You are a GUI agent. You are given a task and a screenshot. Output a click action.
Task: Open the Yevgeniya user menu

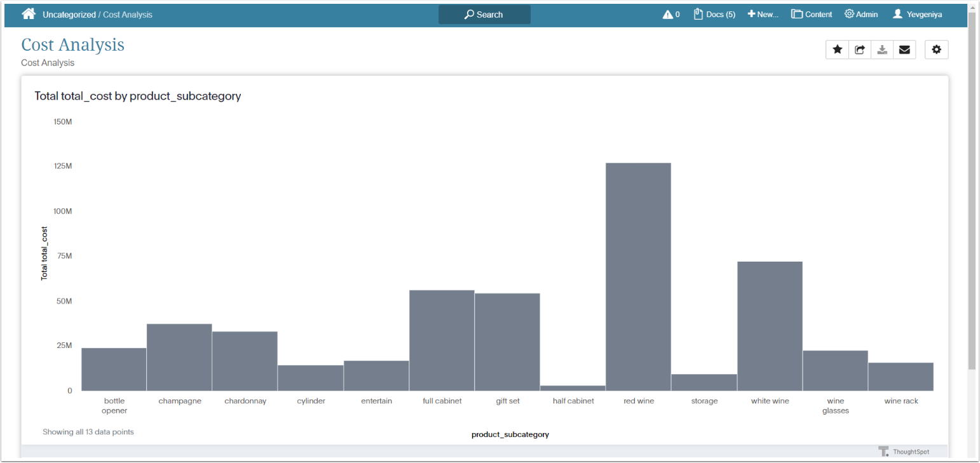(x=917, y=15)
